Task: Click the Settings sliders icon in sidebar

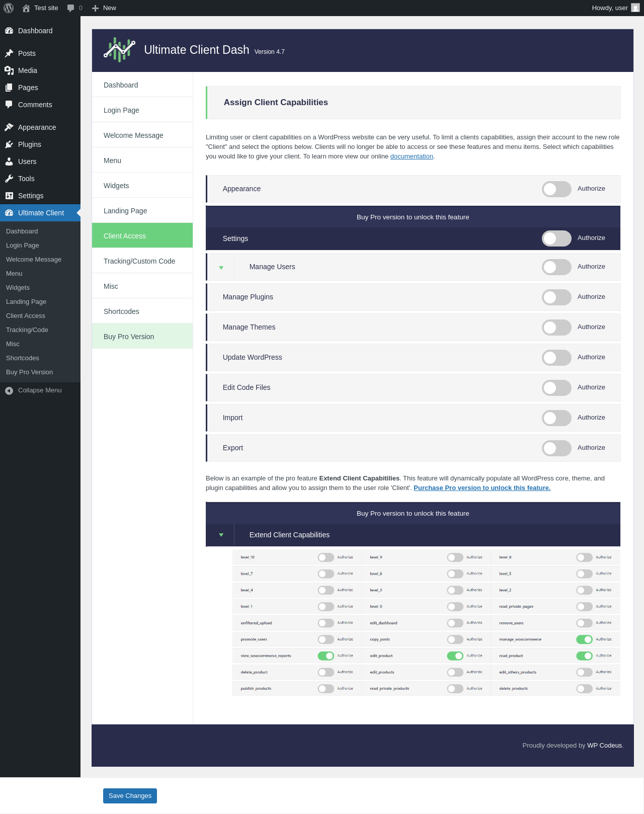Action: (x=9, y=196)
